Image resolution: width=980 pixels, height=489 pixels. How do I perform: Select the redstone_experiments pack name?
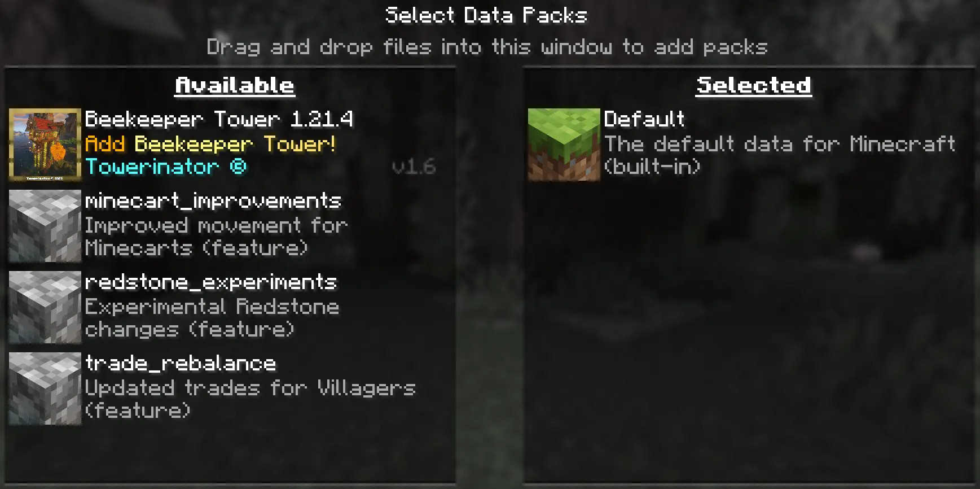211,282
